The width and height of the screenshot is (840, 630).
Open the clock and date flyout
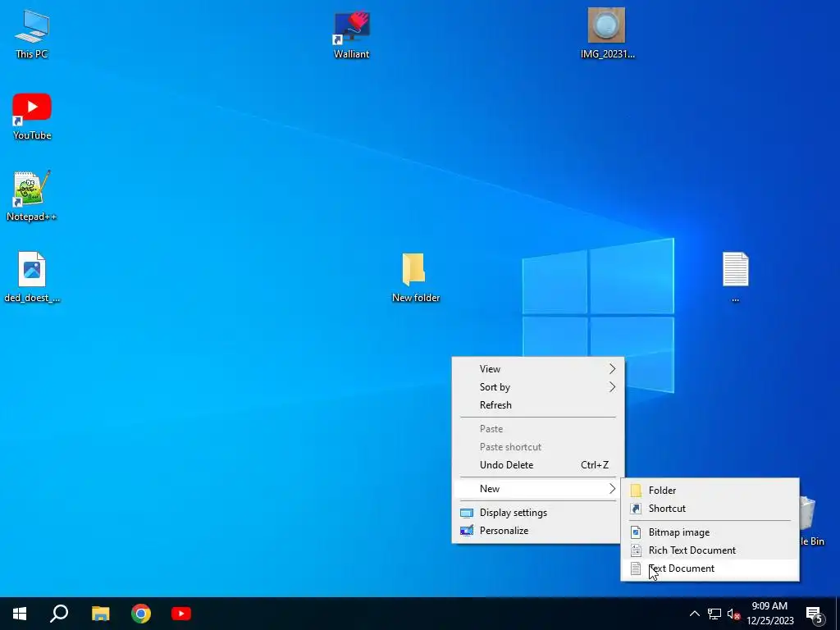[769, 614]
